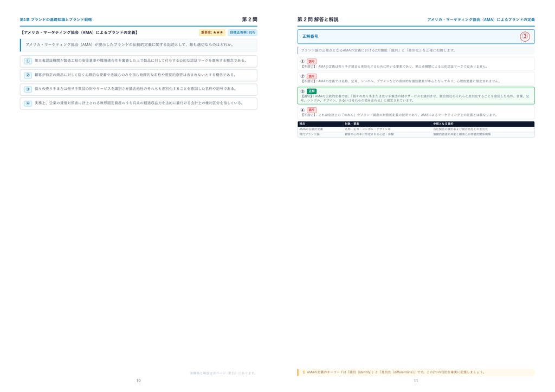The width and height of the screenshot is (555, 392).
Task: Select answer choice ③ about 個々の売り手
Action: click(138, 89)
